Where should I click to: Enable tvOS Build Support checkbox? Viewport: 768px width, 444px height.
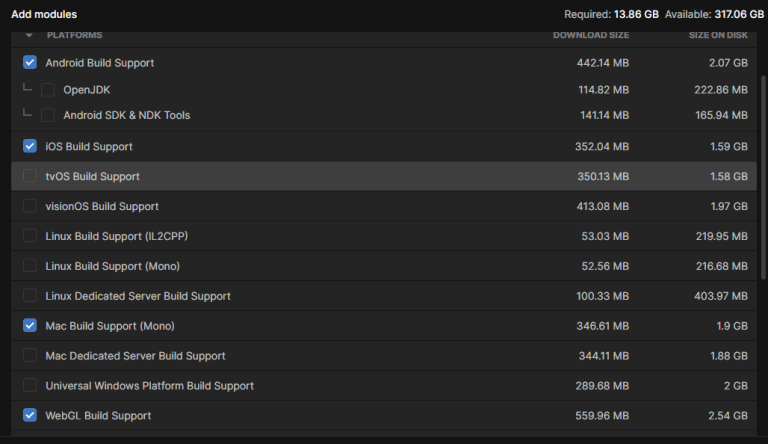pyautogui.click(x=29, y=176)
